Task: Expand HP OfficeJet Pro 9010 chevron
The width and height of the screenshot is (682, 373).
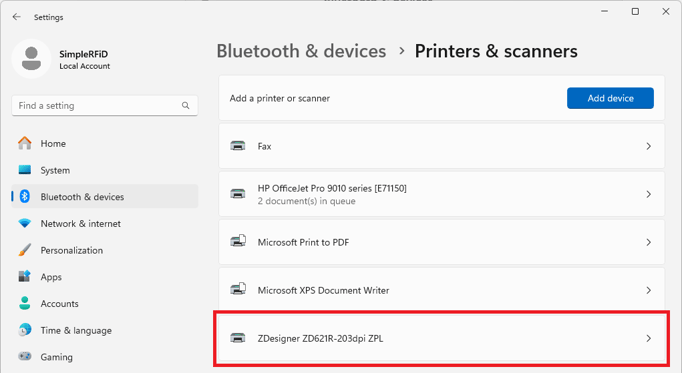Action: pos(649,194)
